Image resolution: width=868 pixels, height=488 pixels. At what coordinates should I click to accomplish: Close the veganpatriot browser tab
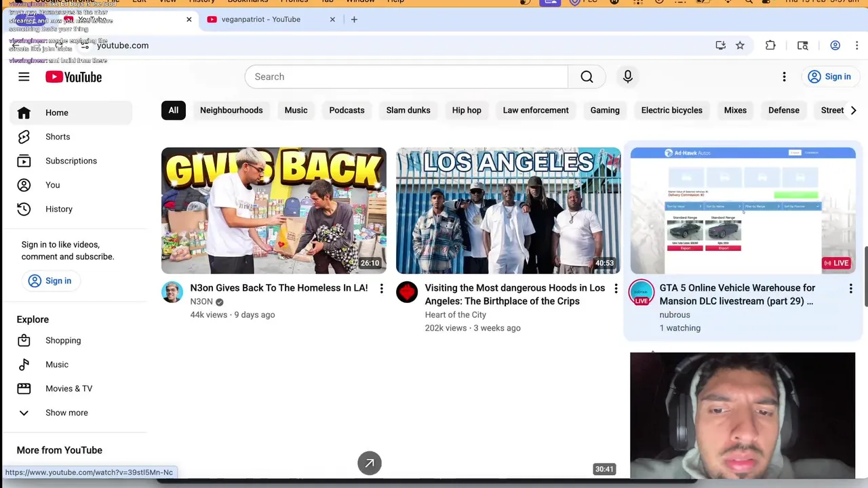point(332,20)
